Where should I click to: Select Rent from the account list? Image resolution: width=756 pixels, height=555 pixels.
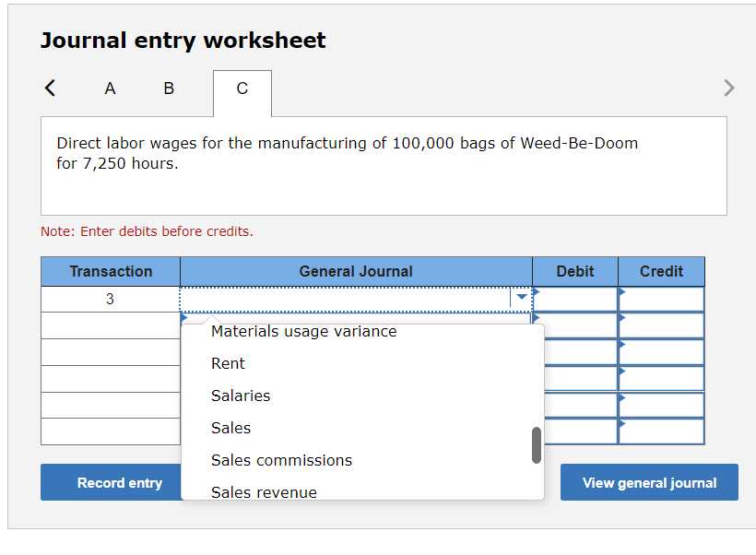coord(228,363)
